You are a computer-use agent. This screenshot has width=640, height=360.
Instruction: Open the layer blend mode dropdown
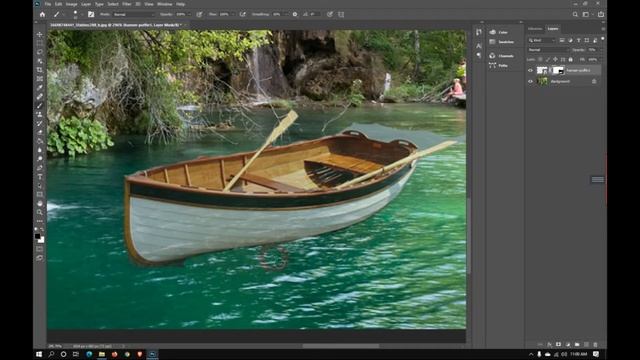point(548,50)
